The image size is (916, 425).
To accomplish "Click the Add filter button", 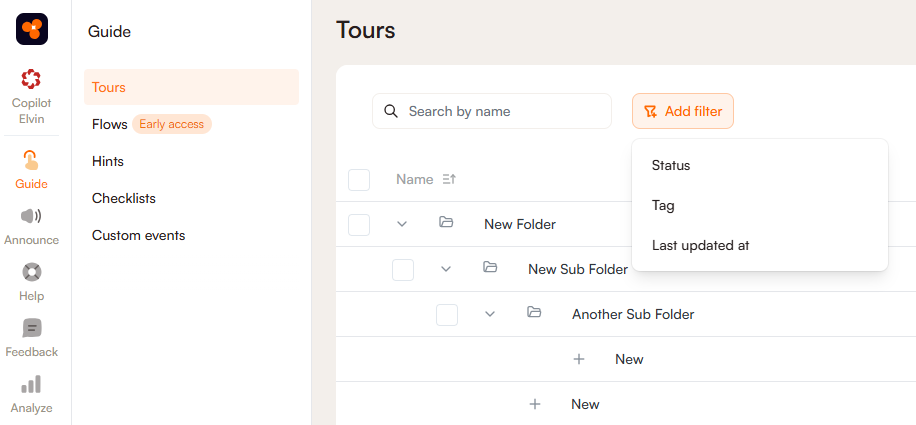I will tap(683, 111).
